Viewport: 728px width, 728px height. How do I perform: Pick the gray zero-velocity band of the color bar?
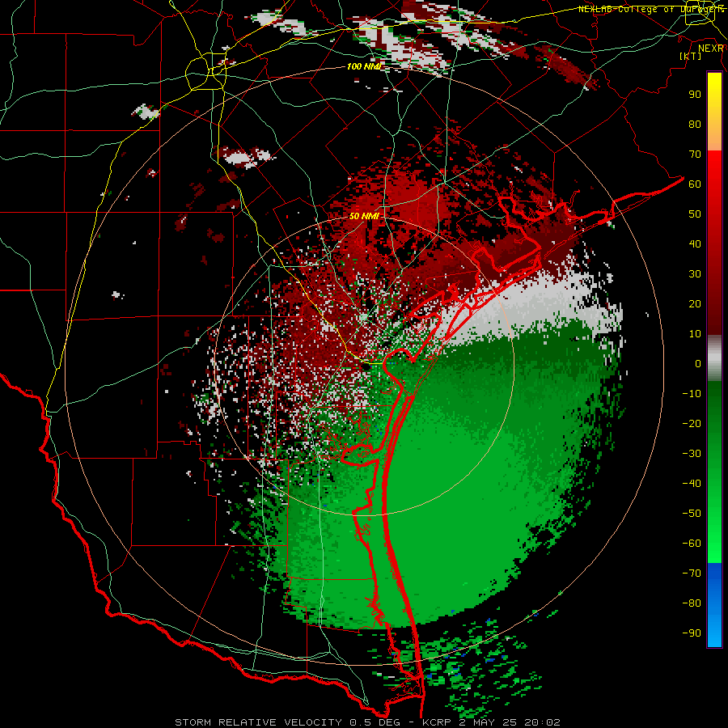(x=714, y=358)
